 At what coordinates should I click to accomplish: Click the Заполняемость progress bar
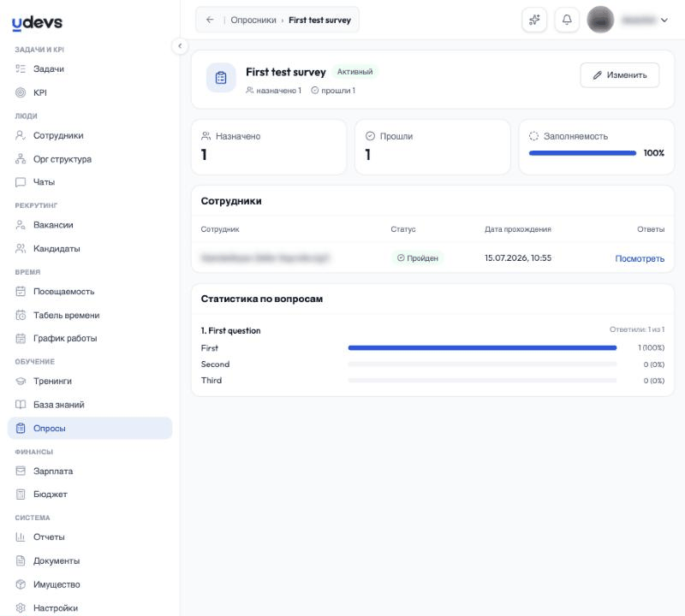coord(582,153)
